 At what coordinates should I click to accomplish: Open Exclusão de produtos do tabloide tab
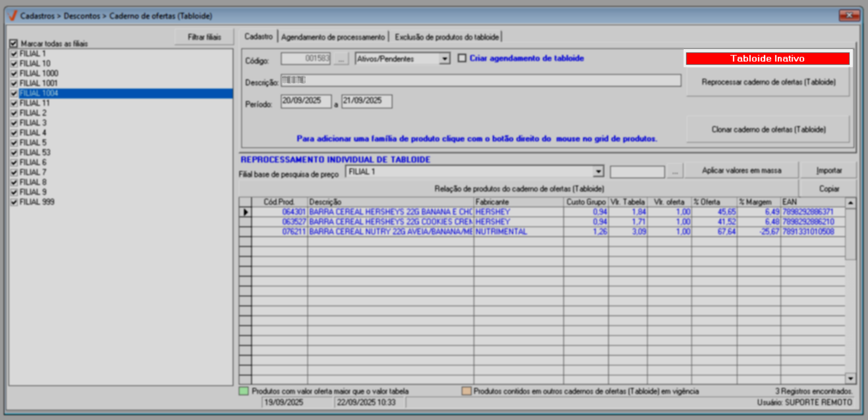point(447,37)
